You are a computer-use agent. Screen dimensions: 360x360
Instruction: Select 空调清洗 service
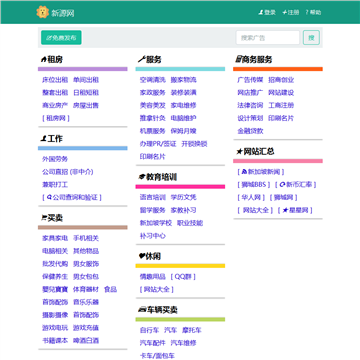[153, 80]
